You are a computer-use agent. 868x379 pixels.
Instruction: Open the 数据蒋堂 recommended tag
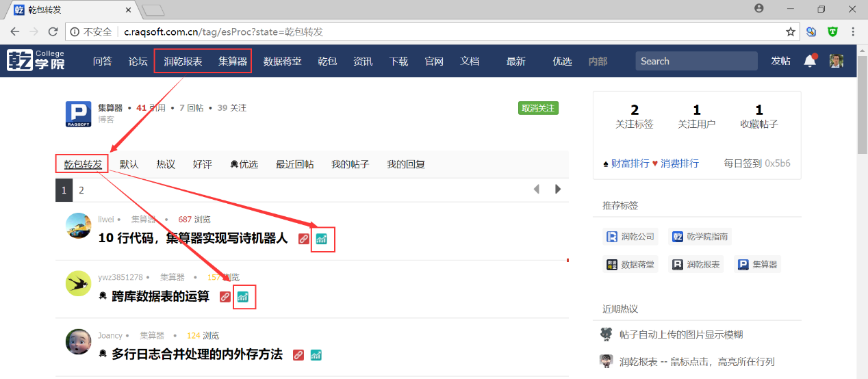630,264
